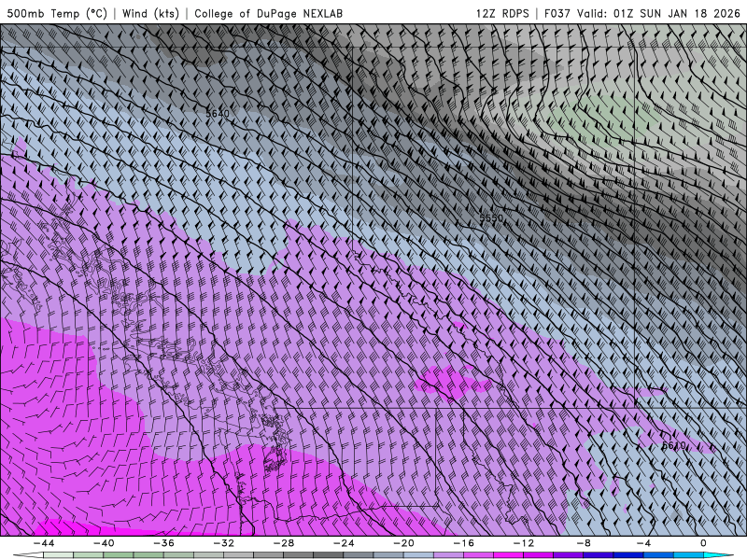Click the -28 legend value
The image size is (747, 560).
[x=284, y=543]
